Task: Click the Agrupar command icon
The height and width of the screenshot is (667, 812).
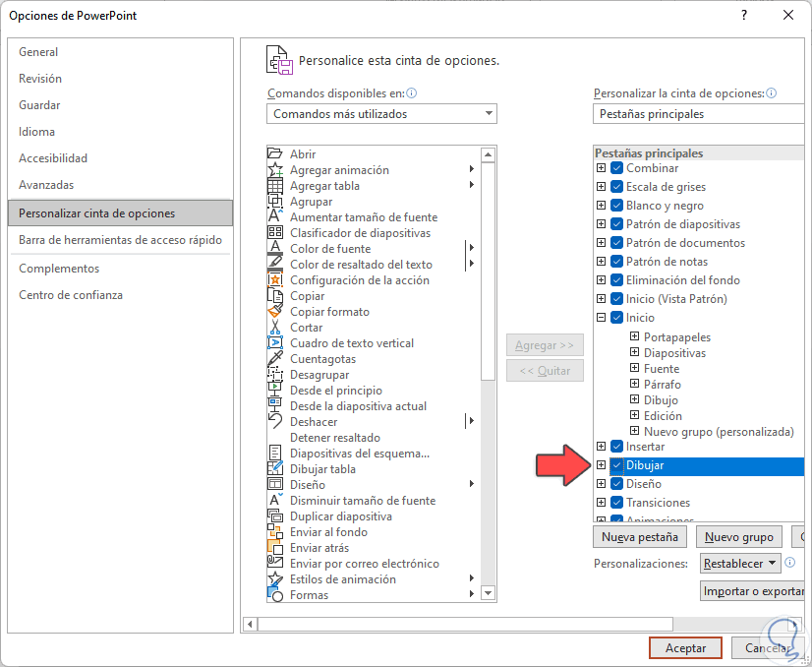Action: [x=275, y=201]
